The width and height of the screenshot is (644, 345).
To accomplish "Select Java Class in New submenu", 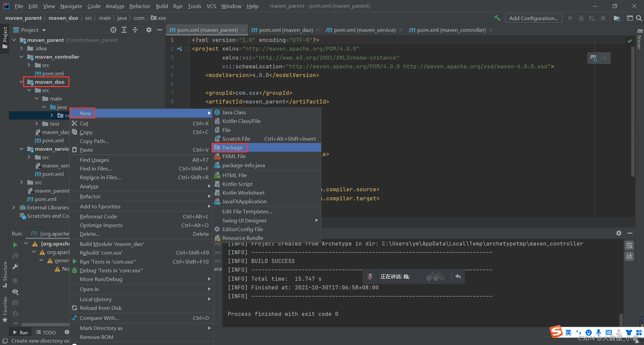I will click(267, 113).
